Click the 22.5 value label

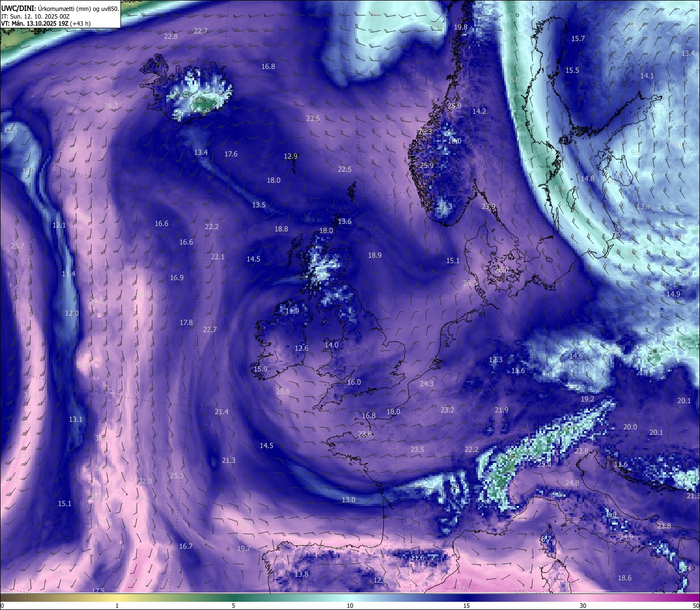coord(345,170)
